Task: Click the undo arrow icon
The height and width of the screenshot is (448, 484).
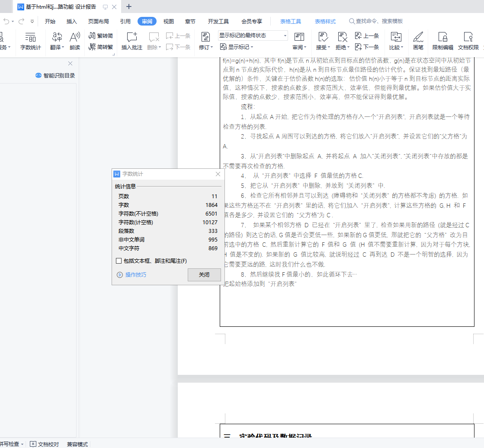Action: [6, 21]
